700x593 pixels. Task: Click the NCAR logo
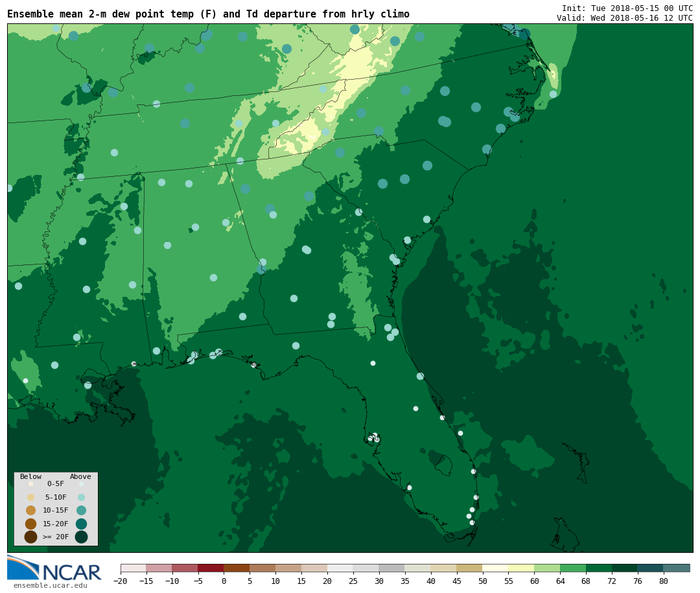[54, 568]
